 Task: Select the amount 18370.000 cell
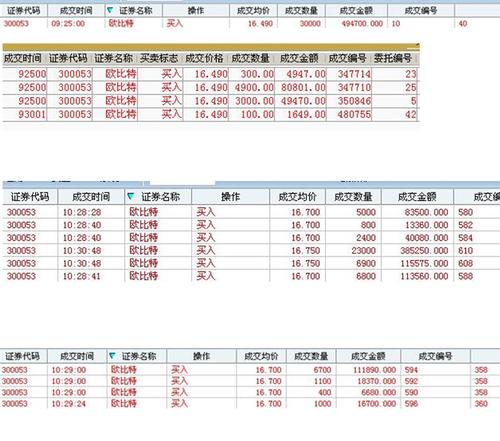point(377,381)
